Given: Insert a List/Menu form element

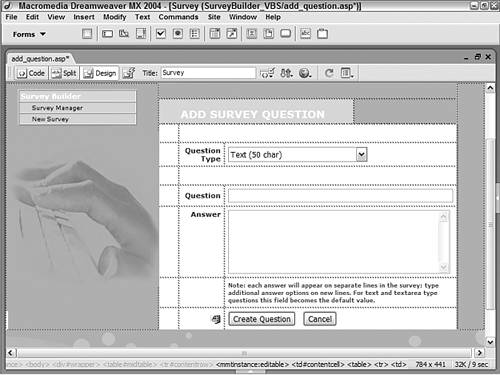Looking at the screenshot, I should (x=215, y=34).
